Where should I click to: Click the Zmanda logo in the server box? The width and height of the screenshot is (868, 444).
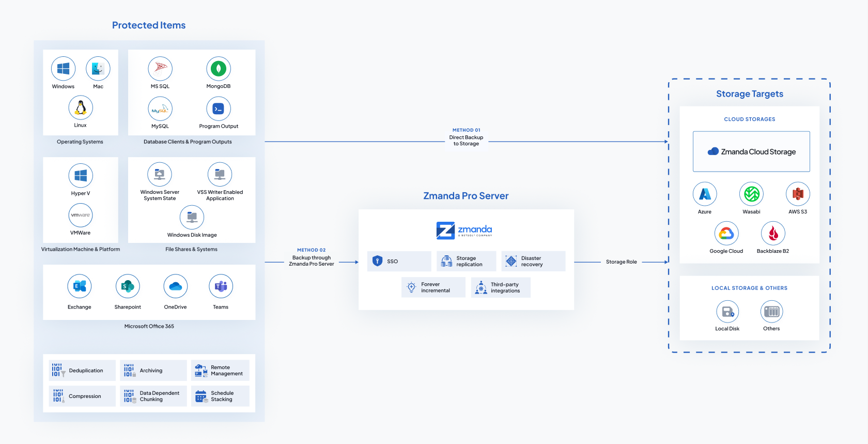tap(464, 231)
